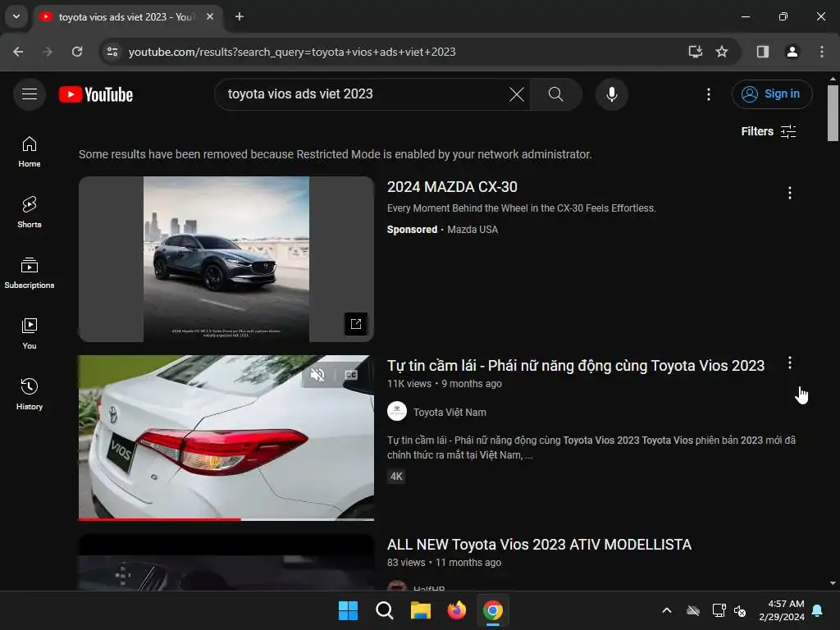Open File Explorer from the taskbar
Image resolution: width=840 pixels, height=630 pixels.
(x=421, y=610)
